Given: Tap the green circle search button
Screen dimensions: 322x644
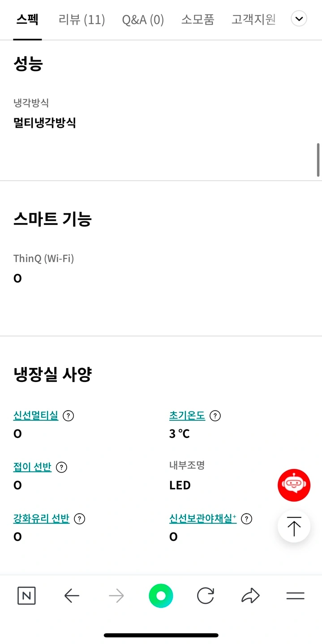Looking at the screenshot, I should point(161,596).
